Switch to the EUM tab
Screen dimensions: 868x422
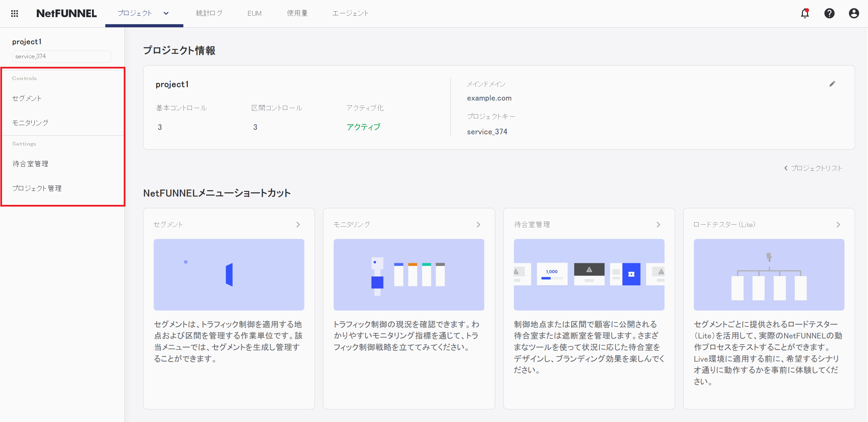[254, 13]
